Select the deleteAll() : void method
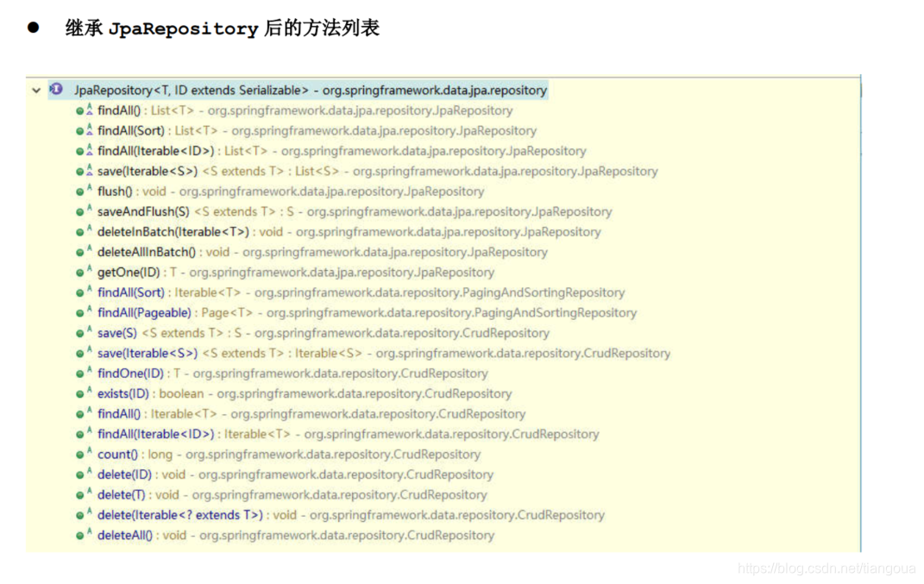This screenshot has height=584, width=924. [x=296, y=535]
